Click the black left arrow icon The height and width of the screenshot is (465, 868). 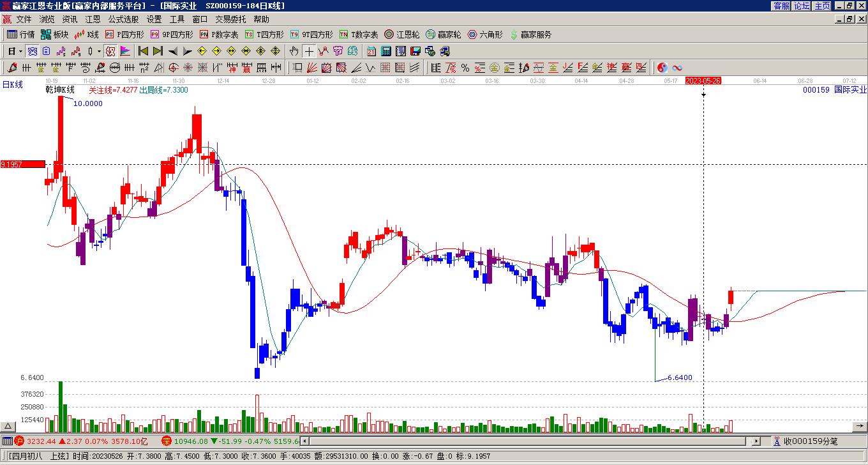point(173,51)
